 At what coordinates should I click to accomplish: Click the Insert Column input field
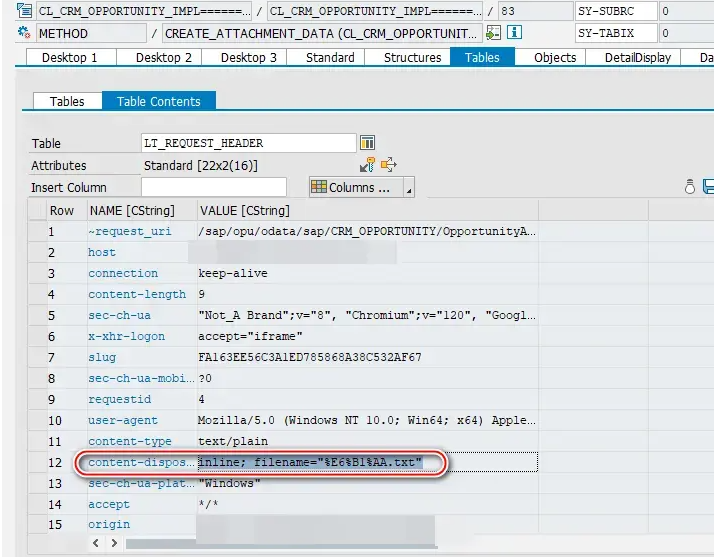213,187
